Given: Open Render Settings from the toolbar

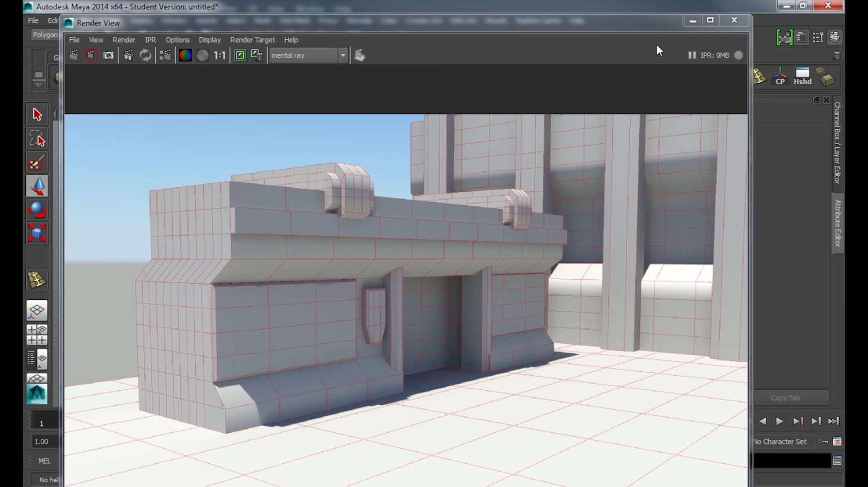Looking at the screenshot, I should [165, 55].
